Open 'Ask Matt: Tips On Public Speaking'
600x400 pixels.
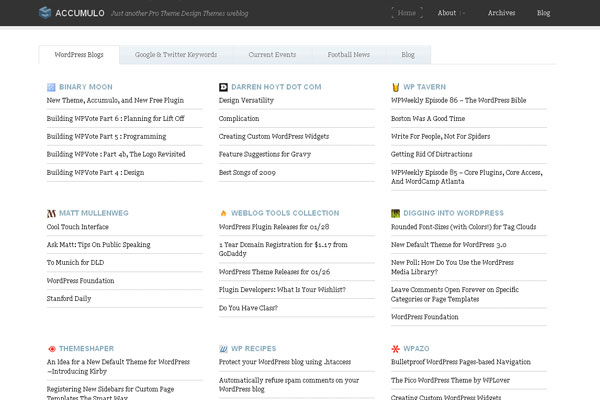98,245
